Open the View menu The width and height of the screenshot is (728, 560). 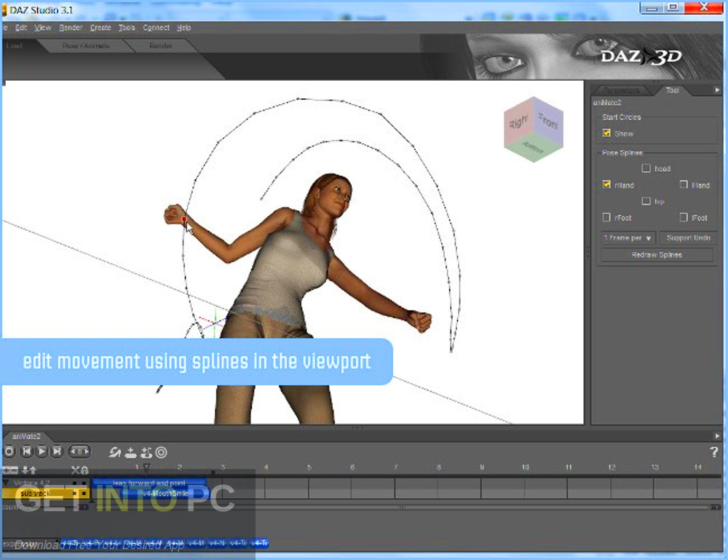click(x=43, y=28)
